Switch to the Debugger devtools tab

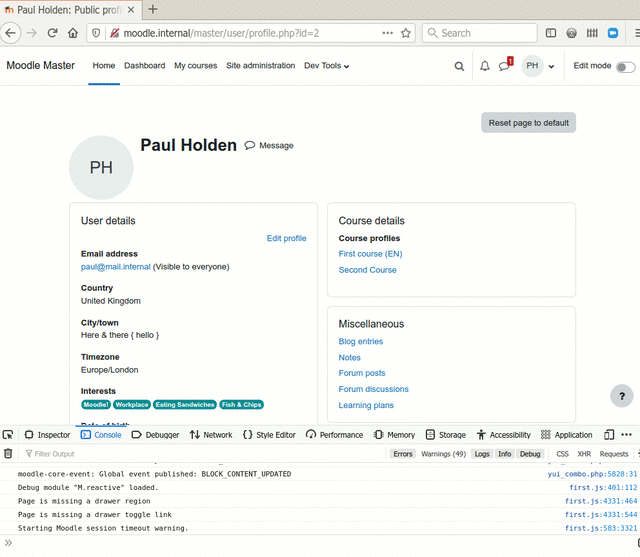pos(156,435)
